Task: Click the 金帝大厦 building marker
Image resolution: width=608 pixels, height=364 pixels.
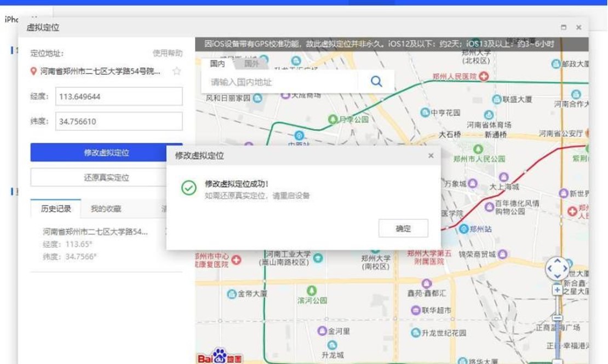Action: click(232, 294)
